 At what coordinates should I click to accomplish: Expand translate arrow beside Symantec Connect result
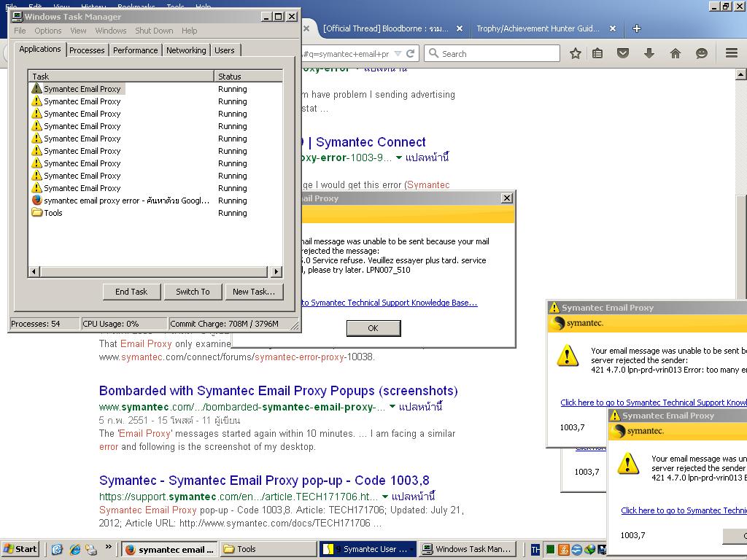pyautogui.click(x=399, y=157)
